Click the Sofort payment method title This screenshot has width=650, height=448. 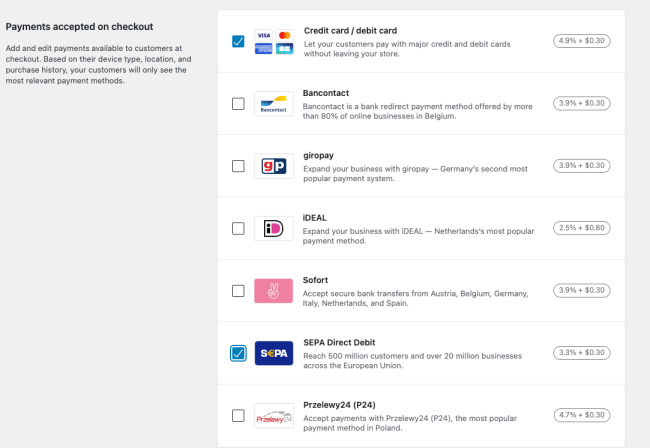click(x=316, y=279)
